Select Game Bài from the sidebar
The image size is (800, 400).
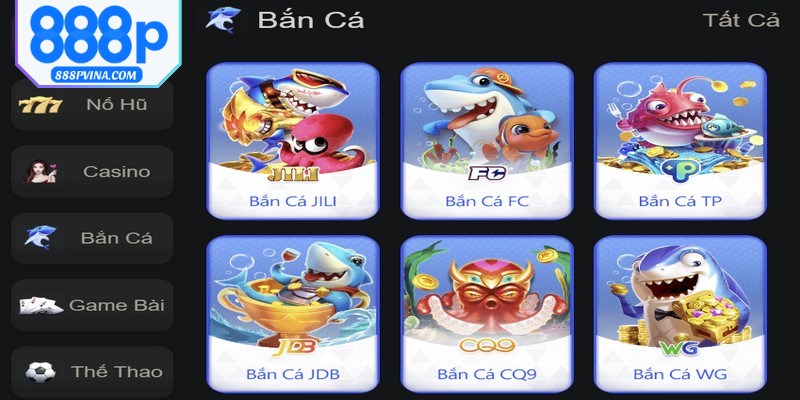pos(92,305)
